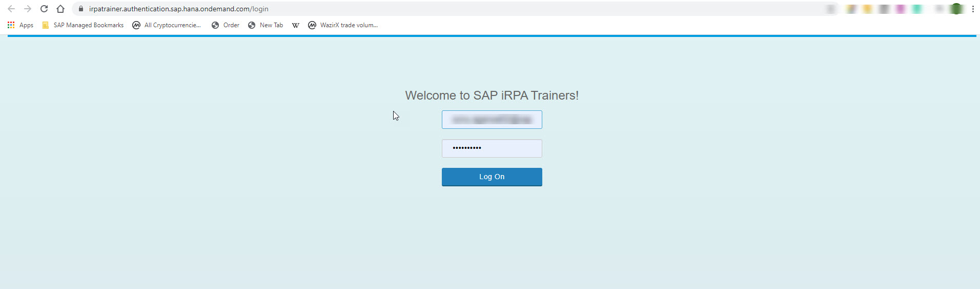Image resolution: width=980 pixels, height=289 pixels.
Task: Open the Order bookmark
Action: click(226, 25)
